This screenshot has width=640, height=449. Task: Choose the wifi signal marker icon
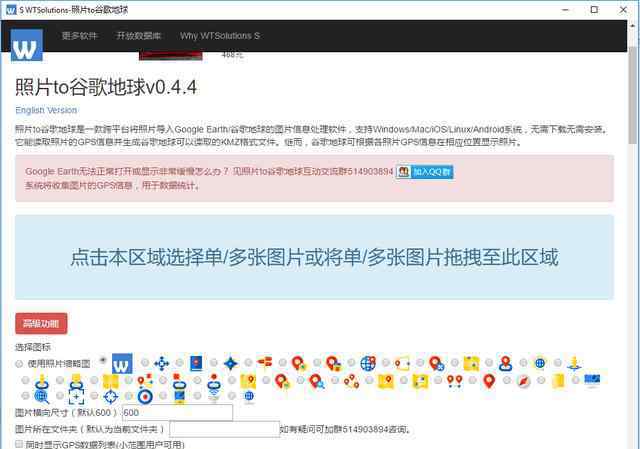click(x=214, y=396)
